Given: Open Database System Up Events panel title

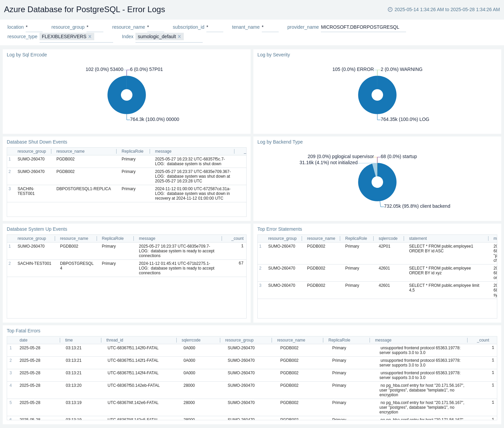Looking at the screenshot, I should (x=37, y=229).
